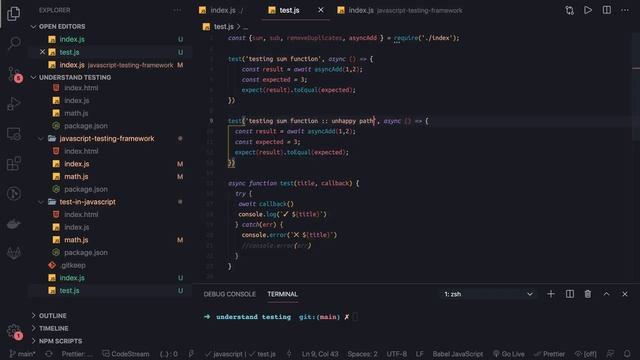Screen dimensions: 640x360
Task: Switch to the first index.js tab
Action: point(222,10)
